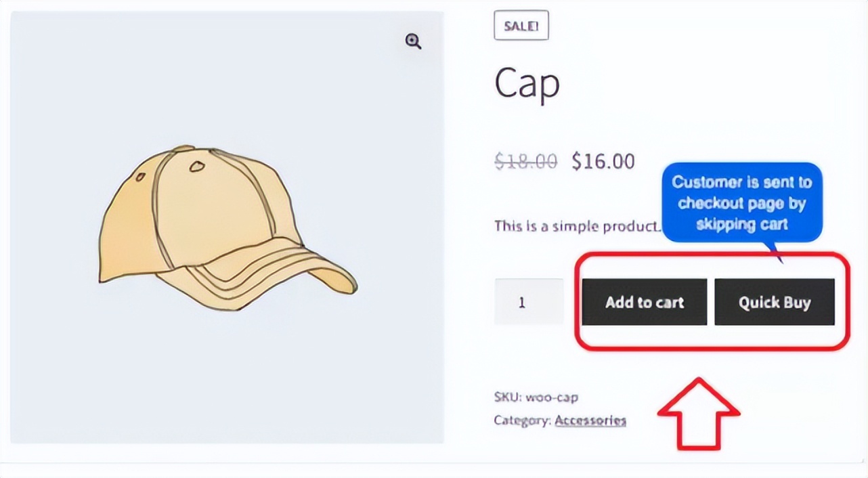Click the blue checkout tooltip callout
This screenshot has height=478, width=868.
[741, 203]
